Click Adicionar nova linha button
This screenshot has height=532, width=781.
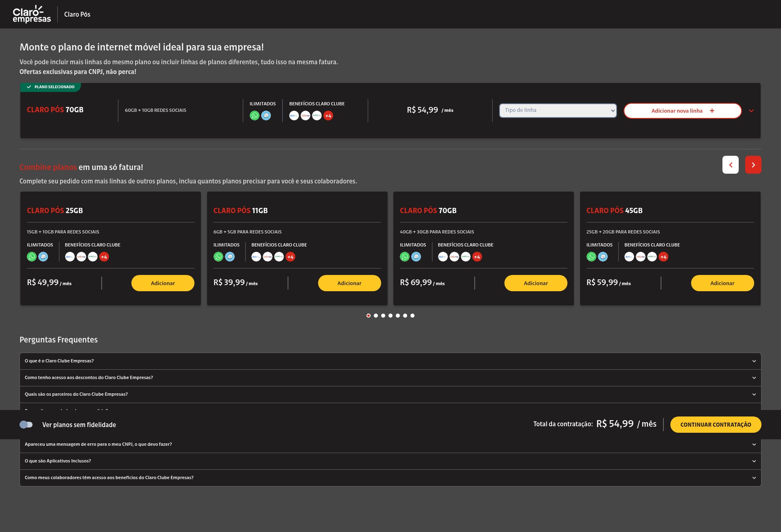tap(683, 111)
